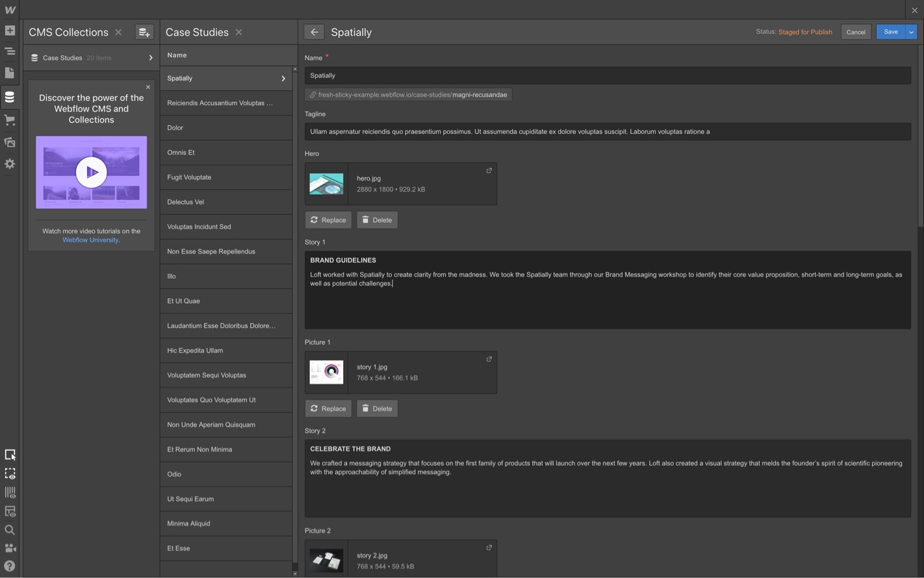Viewport: 924px width, 578px height.
Task: Select the Fugit Voluptate item
Action: 226,177
